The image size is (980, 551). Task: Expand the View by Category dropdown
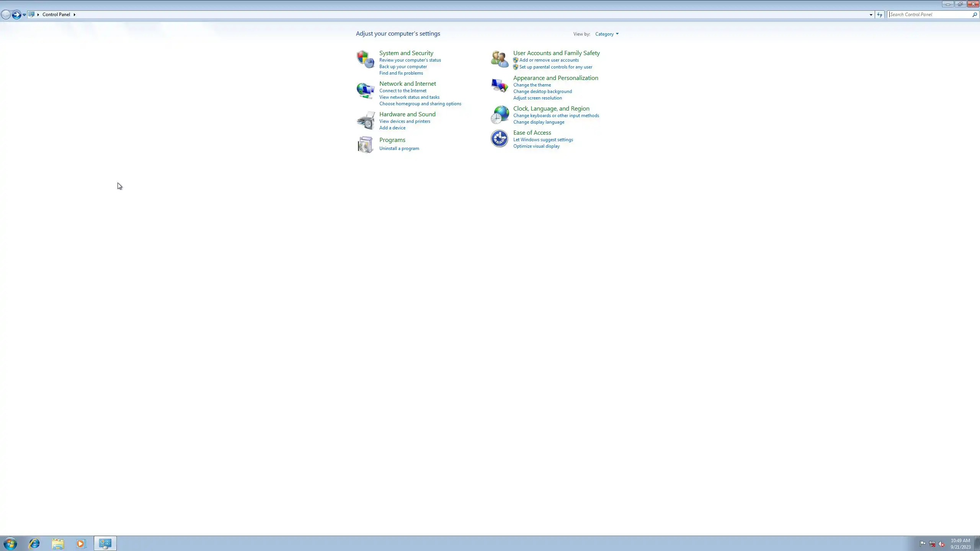(x=607, y=34)
